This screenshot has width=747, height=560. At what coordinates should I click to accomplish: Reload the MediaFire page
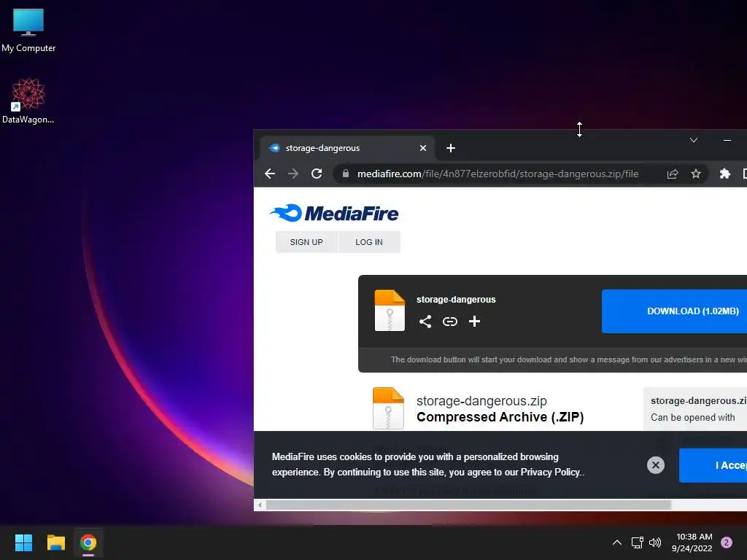pos(317,174)
